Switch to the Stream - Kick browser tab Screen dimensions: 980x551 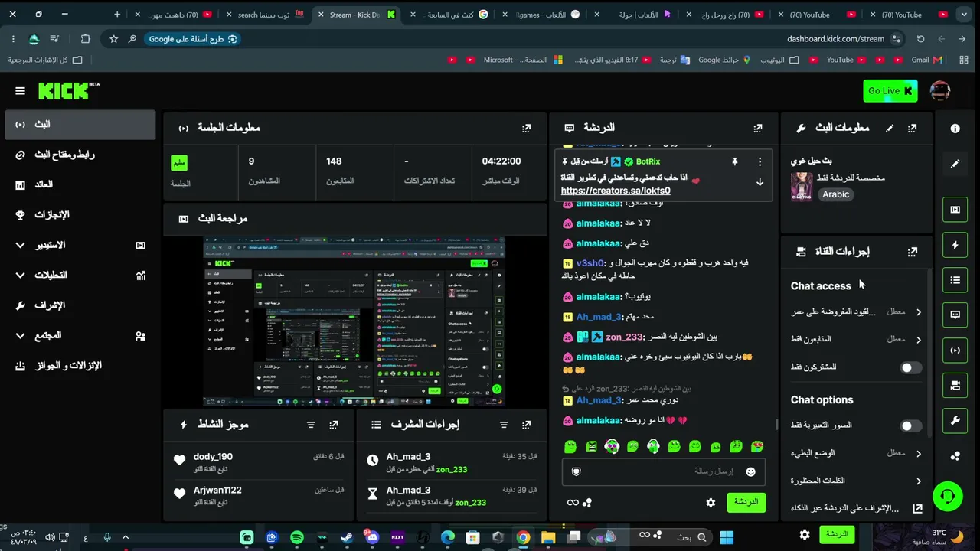click(x=356, y=15)
